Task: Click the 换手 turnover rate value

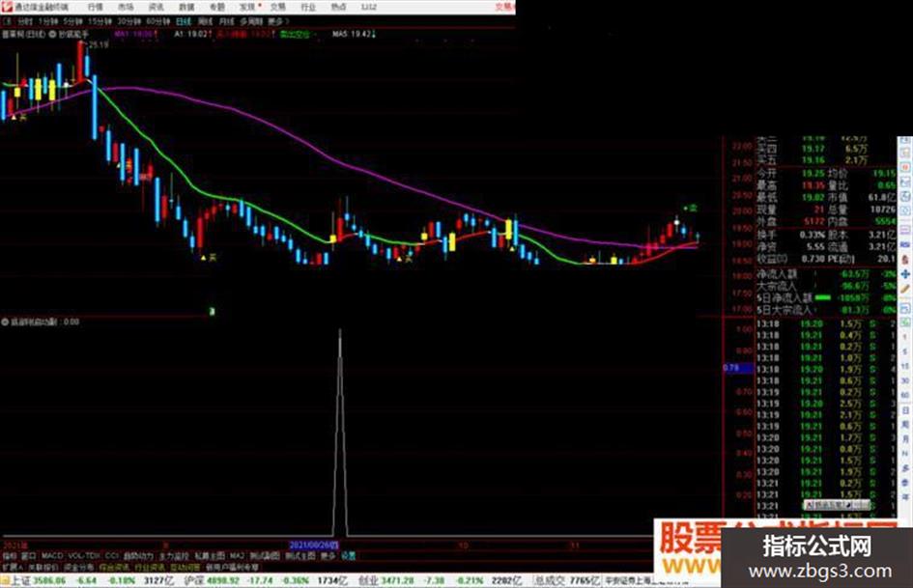Action: click(x=812, y=235)
